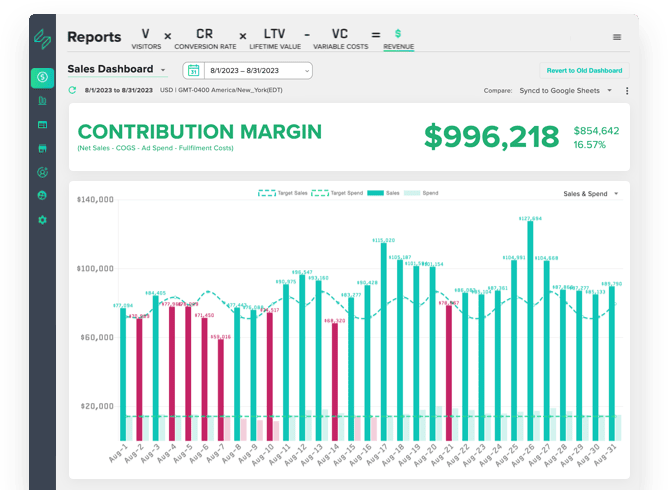The width and height of the screenshot is (668, 490).
Task: Click the $996,218 contribution margin value
Action: [491, 137]
